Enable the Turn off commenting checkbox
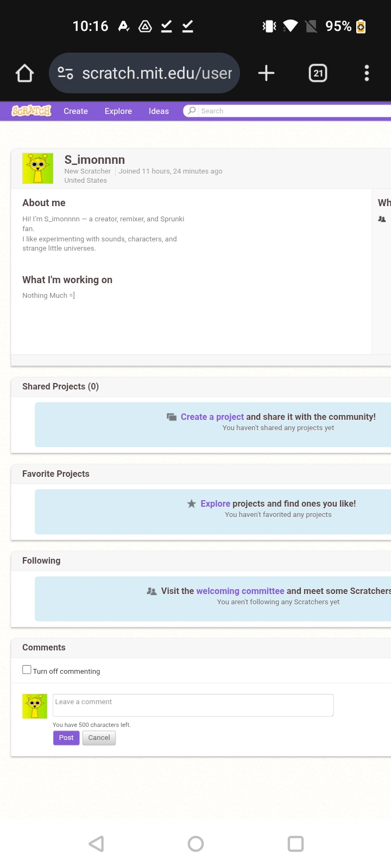The image size is (391, 868). [27, 669]
